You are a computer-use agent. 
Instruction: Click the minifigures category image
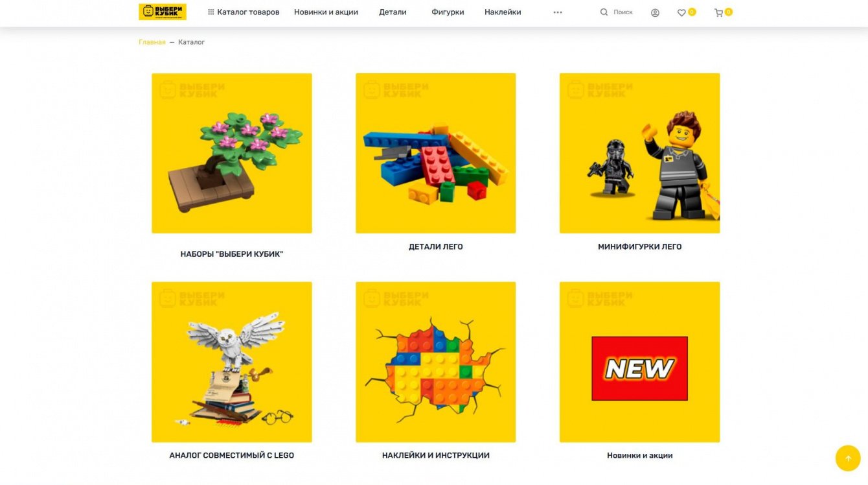point(639,153)
